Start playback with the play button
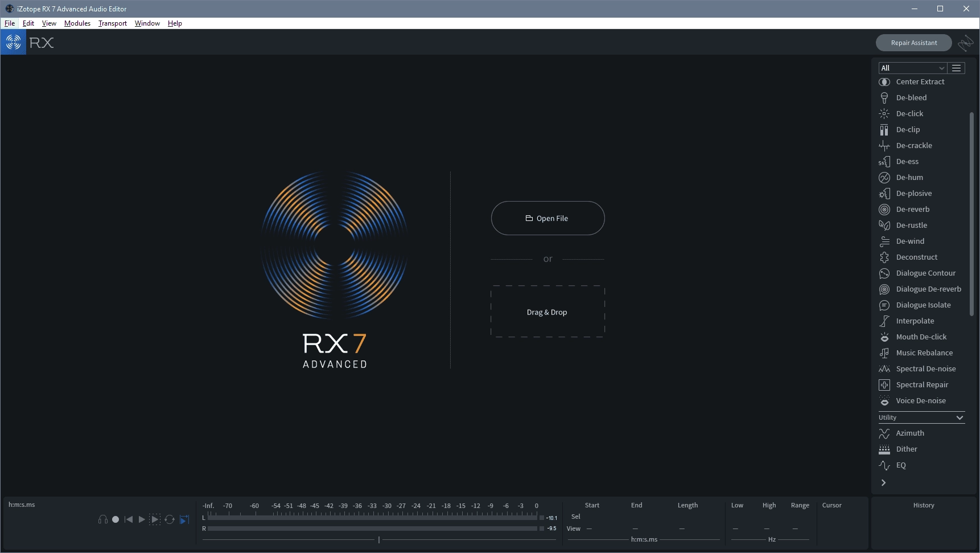 tap(142, 519)
